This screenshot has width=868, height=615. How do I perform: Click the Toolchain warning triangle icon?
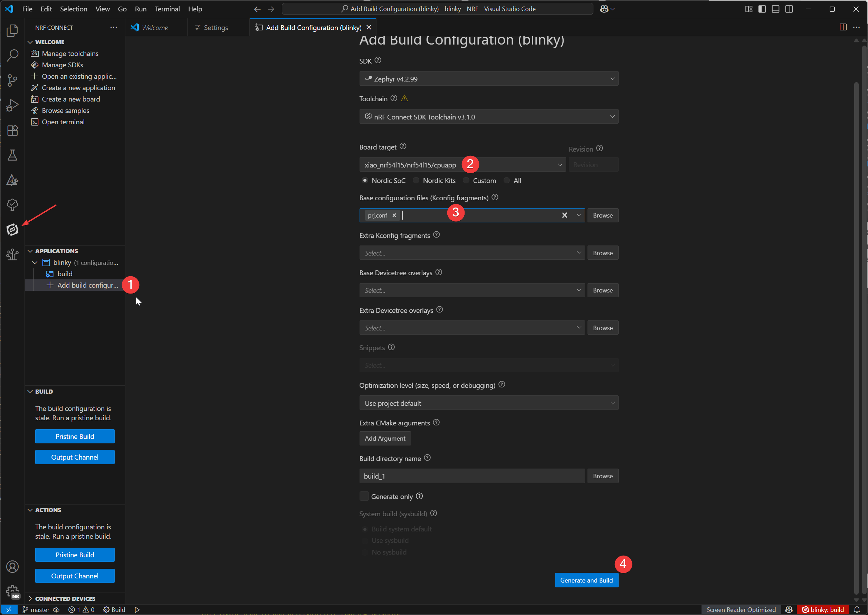[404, 98]
